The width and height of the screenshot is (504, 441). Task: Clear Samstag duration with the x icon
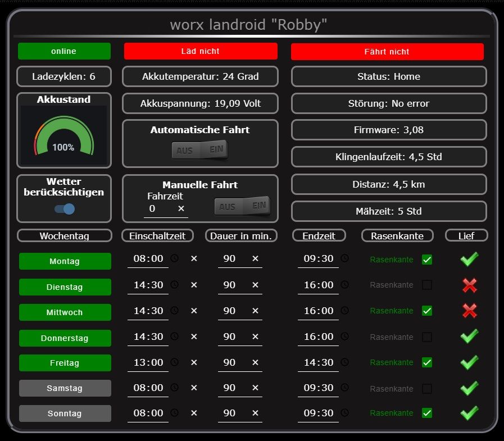point(255,388)
